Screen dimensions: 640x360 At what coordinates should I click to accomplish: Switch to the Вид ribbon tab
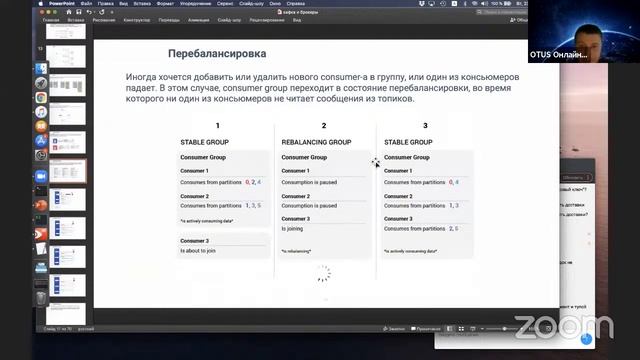[297, 20]
